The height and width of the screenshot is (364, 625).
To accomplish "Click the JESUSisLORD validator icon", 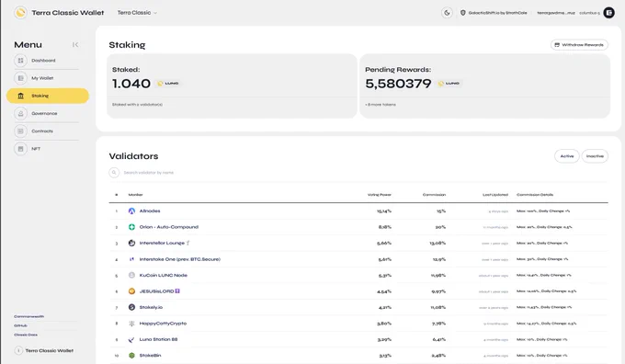I will click(x=131, y=291).
